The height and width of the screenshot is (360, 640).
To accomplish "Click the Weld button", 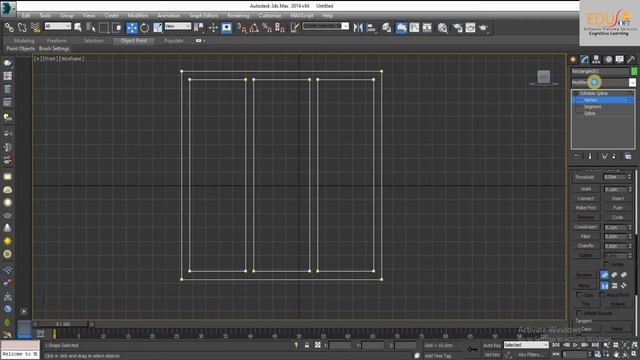I will (586, 189).
